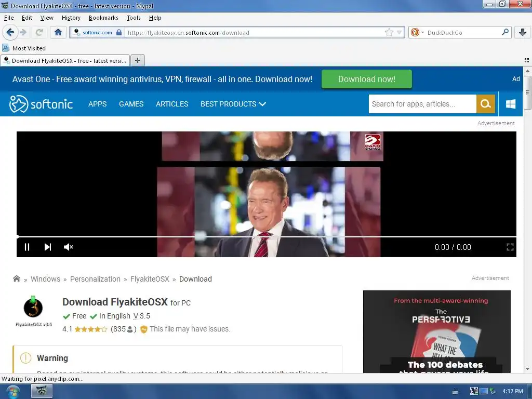This screenshot has width=532, height=399.
Task: Click the Search for apps, articles field
Action: [422, 104]
